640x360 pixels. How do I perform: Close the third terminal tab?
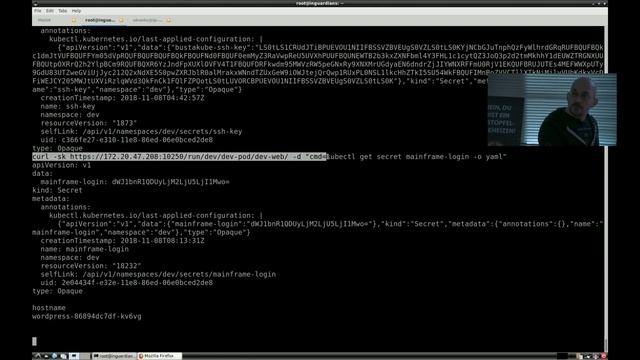click(169, 20)
